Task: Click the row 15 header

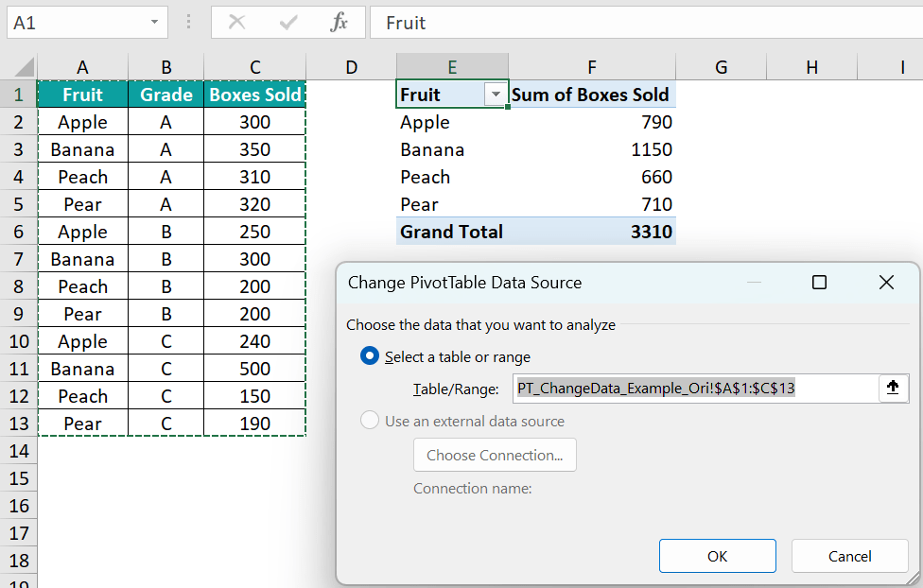Action: tap(19, 478)
